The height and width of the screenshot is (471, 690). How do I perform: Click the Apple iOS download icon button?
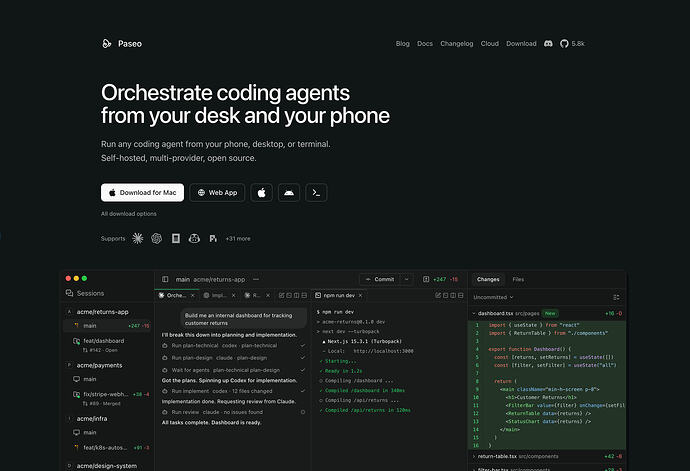[x=261, y=193]
